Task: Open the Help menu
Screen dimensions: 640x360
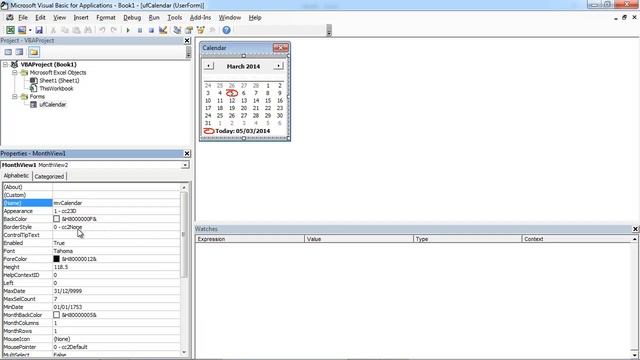Action: pyautogui.click(x=255, y=18)
